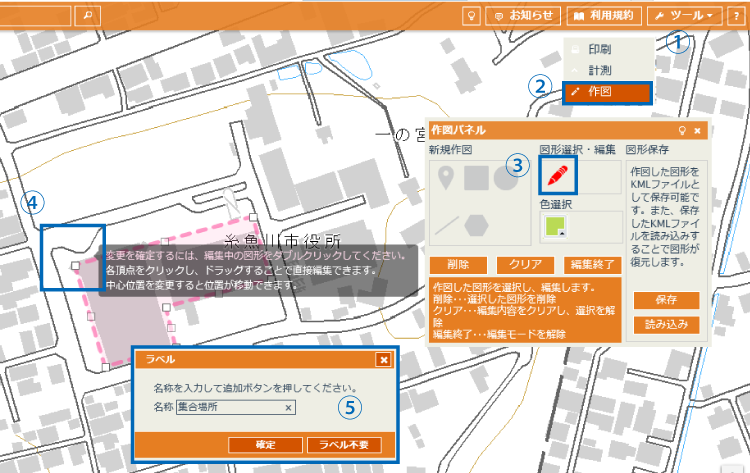Click the 削除 delete button
The height and width of the screenshot is (473, 750).
[x=458, y=265]
